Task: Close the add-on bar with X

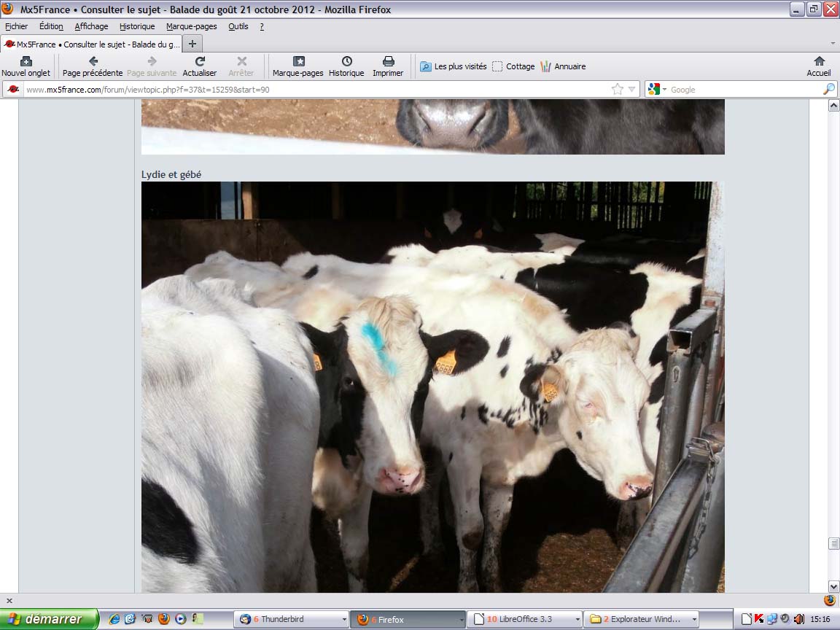Action: [9, 601]
